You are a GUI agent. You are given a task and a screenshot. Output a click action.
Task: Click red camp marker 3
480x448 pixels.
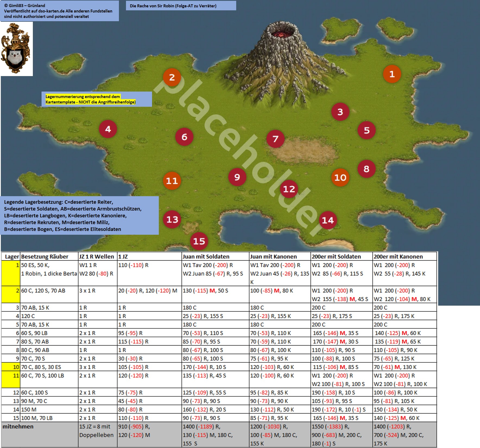340,112
